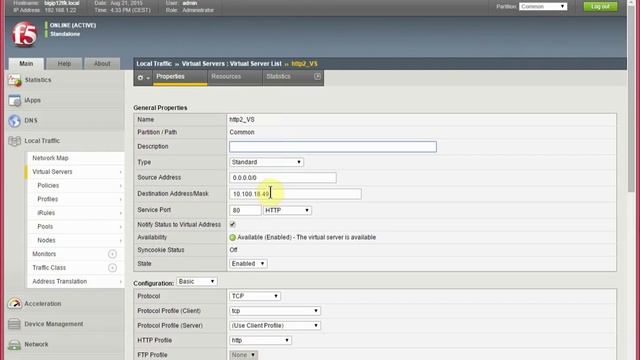Viewport: 640px width, 360px height.
Task: Open iApps icon in sidebar
Action: point(15,100)
